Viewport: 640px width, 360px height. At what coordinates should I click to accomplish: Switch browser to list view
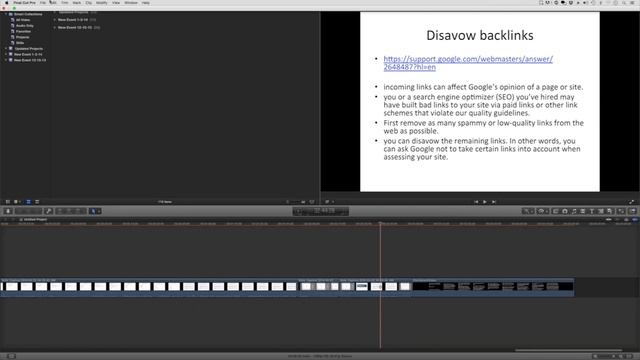(x=37, y=202)
